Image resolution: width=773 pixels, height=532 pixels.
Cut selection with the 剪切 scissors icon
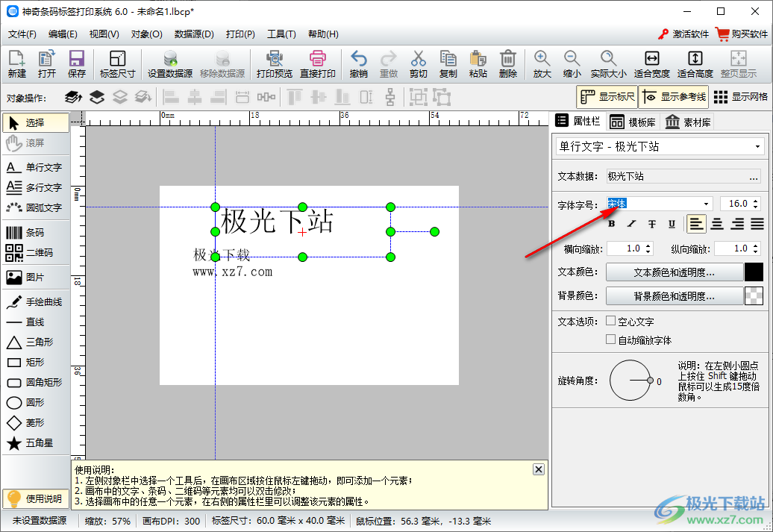pyautogui.click(x=418, y=63)
